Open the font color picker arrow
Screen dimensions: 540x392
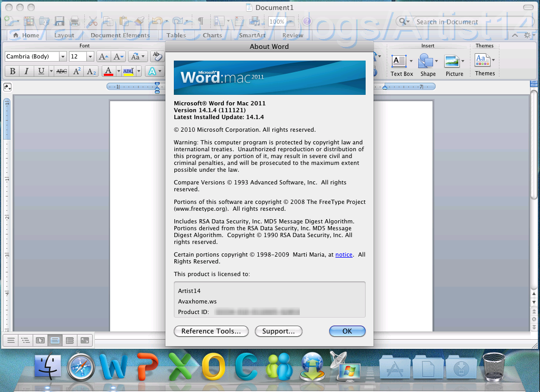point(119,71)
